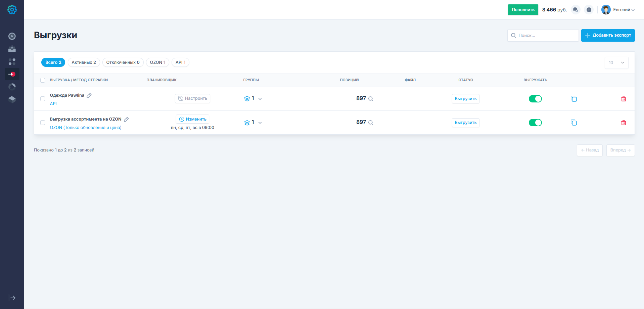
Task: Select the Отключенных 0 filter tab
Action: click(123, 62)
